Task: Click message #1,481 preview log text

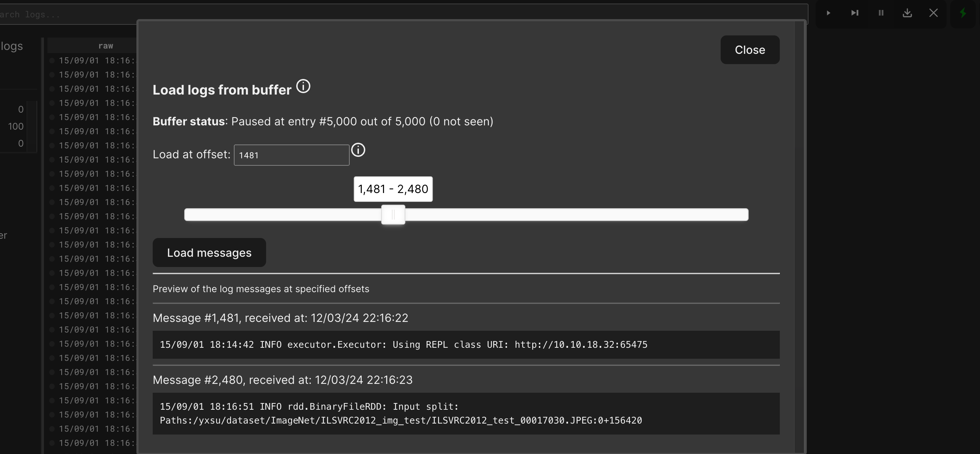Action: coord(403,345)
